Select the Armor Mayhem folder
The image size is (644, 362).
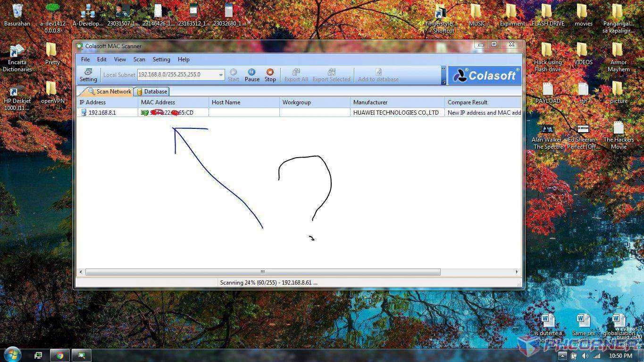pyautogui.click(x=618, y=58)
